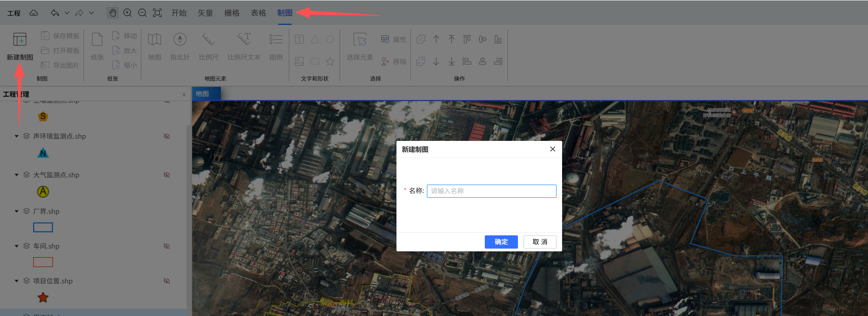
Task: Switch to the 矢量 ribbon tab
Action: [205, 13]
